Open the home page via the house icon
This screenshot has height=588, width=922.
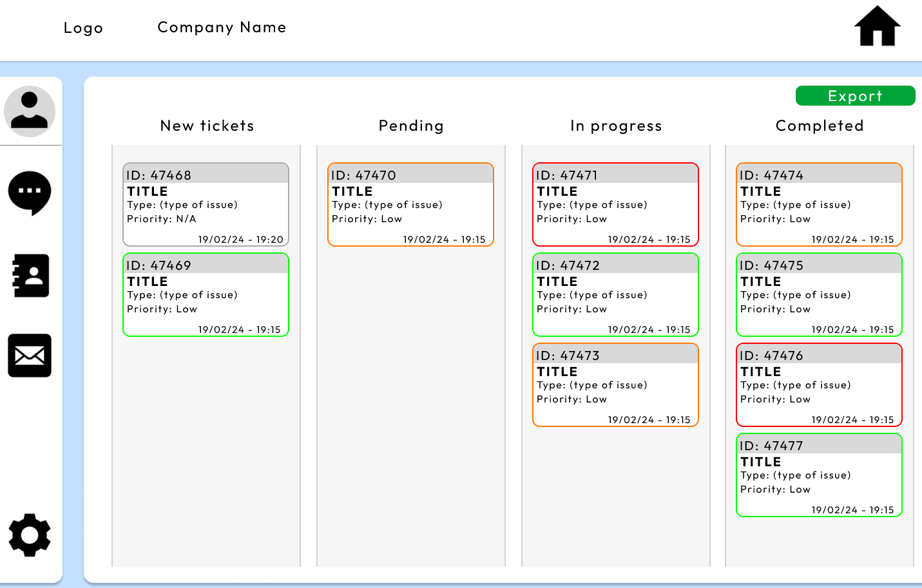click(877, 27)
